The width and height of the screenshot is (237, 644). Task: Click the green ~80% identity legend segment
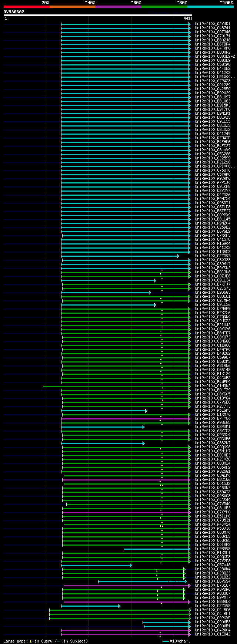(x=164, y=7)
